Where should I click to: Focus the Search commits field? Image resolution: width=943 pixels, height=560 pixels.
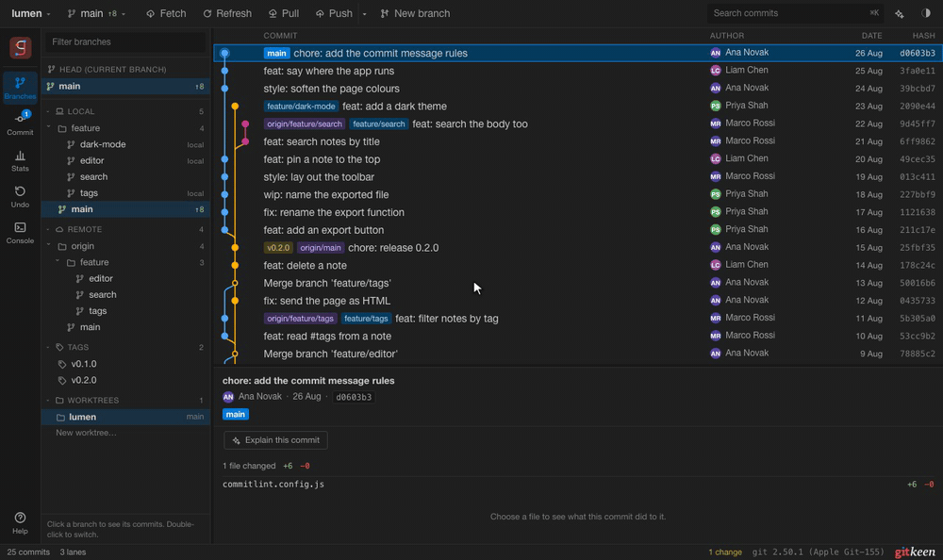click(x=795, y=13)
